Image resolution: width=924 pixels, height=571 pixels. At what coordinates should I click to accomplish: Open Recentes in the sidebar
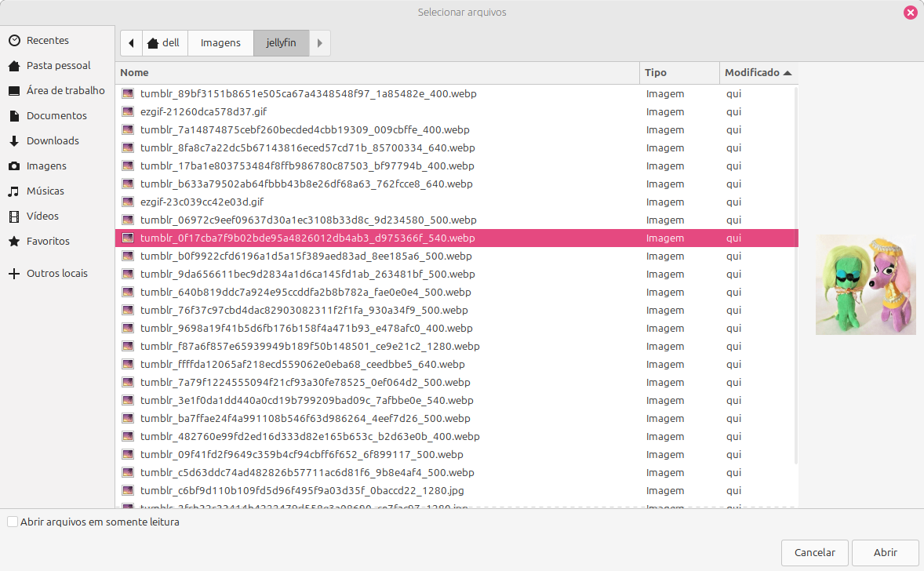(x=47, y=41)
